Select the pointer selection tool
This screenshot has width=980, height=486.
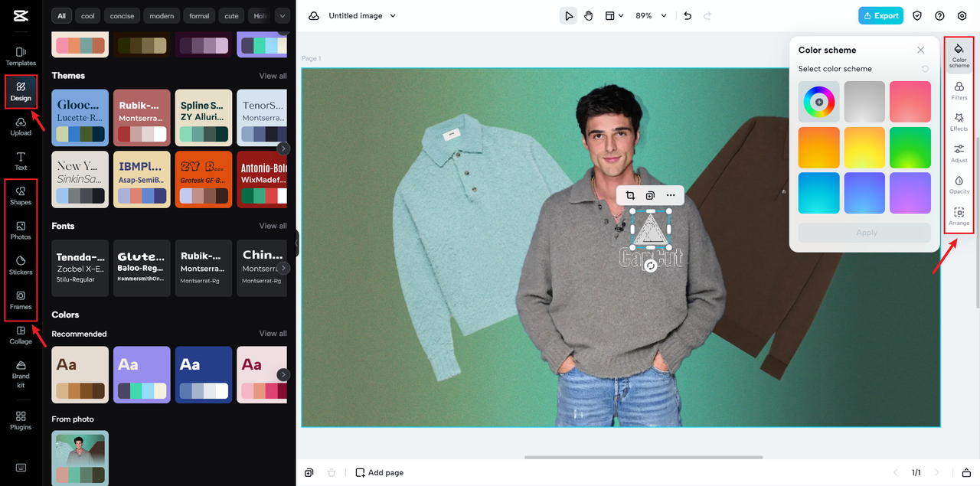[568, 15]
